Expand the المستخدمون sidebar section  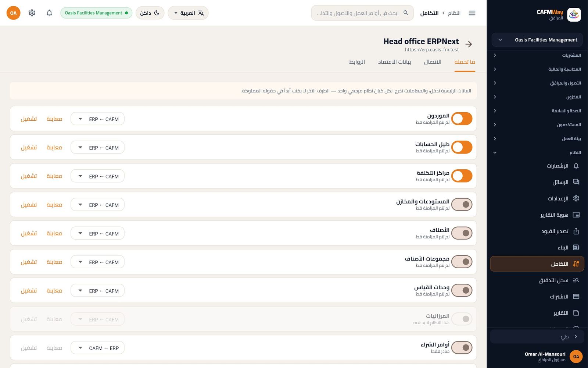[537, 125]
